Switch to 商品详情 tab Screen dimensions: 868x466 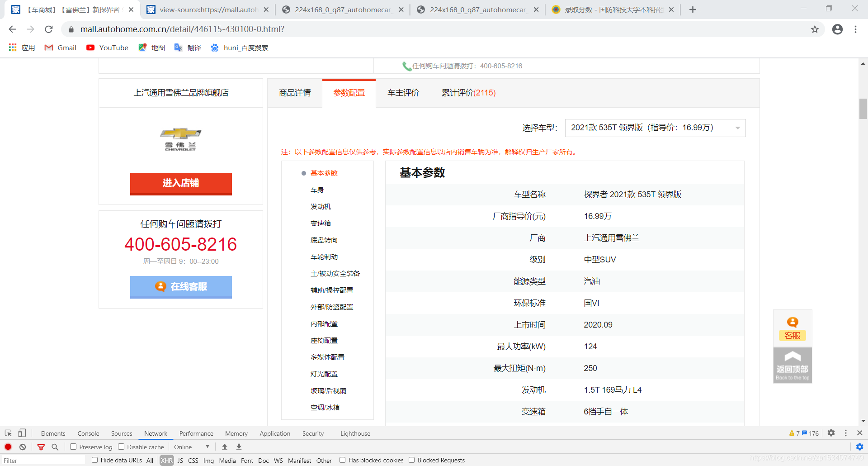tap(295, 93)
